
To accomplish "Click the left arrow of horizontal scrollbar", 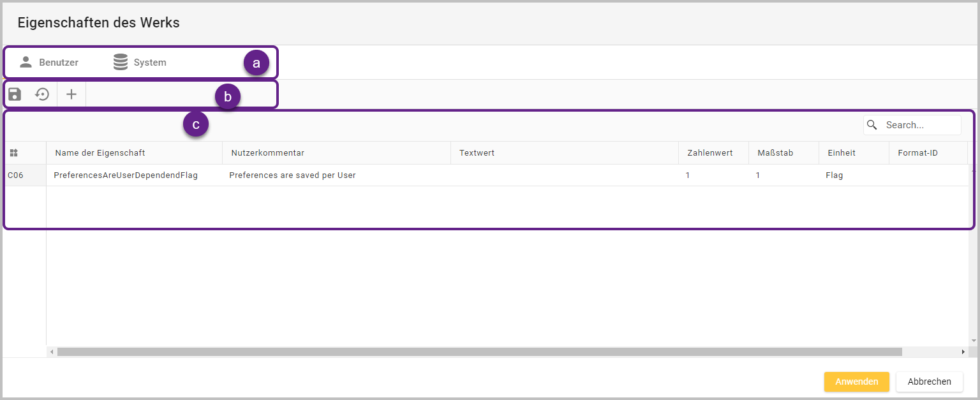I will 52,352.
